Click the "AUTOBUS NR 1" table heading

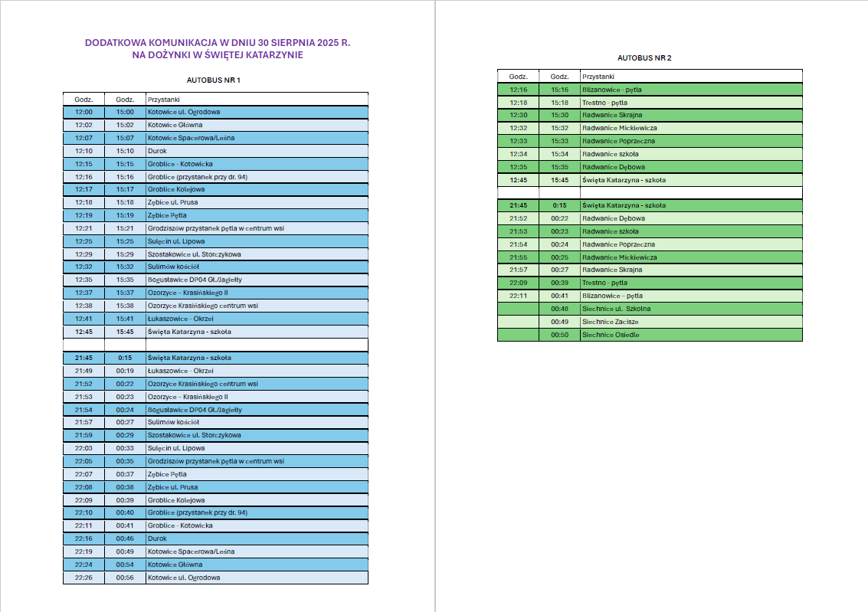click(x=214, y=80)
